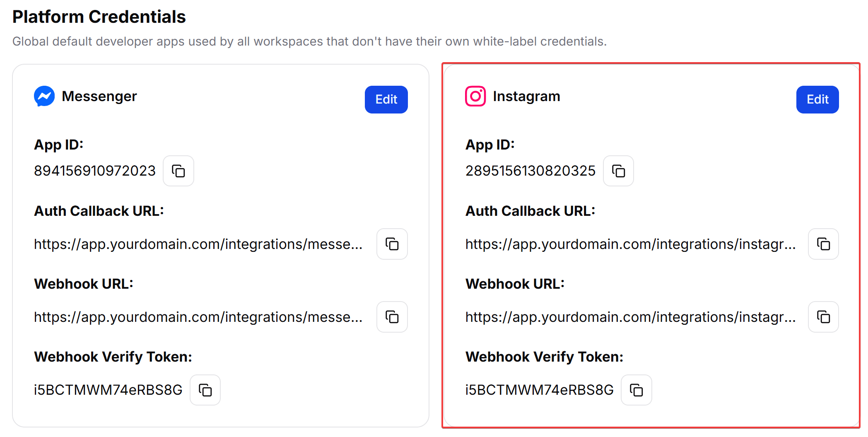The width and height of the screenshot is (868, 437).
Task: Click the Instagram card title
Action: point(526,96)
